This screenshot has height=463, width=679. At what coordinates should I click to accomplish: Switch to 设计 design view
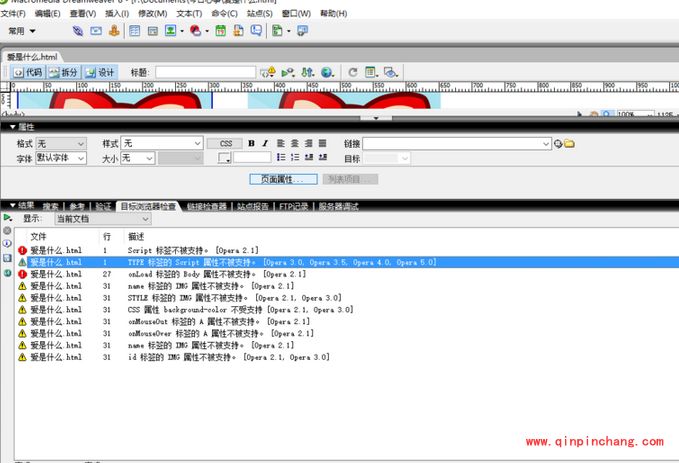pos(100,72)
